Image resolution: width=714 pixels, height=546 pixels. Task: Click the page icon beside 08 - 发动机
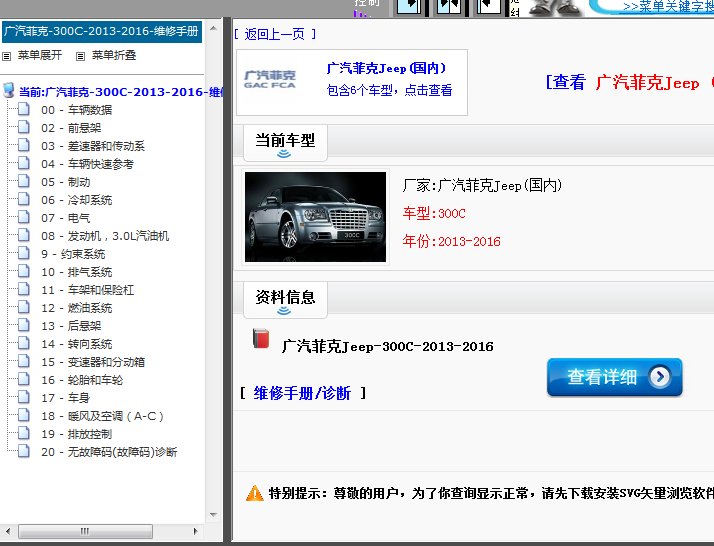pos(24,235)
